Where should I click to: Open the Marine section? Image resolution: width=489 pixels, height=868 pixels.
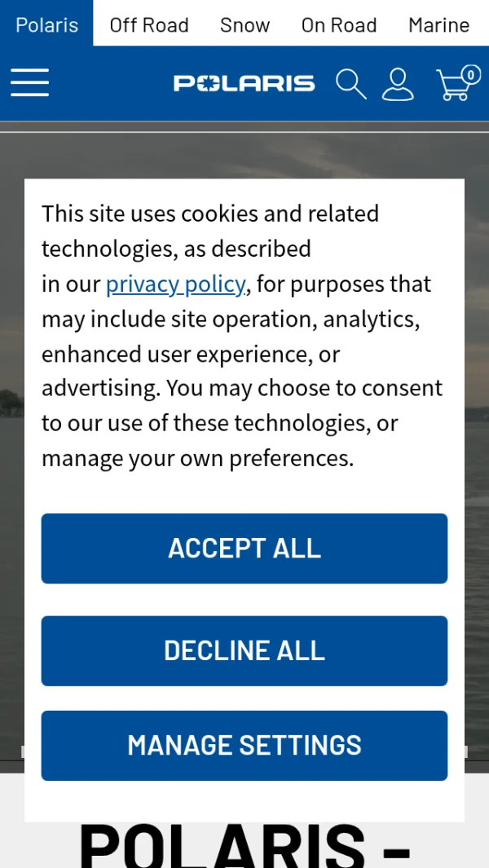point(438,24)
